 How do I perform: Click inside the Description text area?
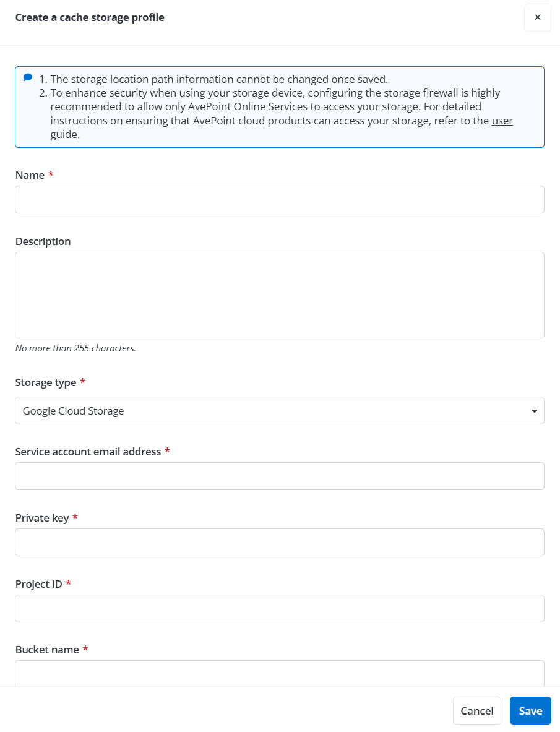(279, 295)
